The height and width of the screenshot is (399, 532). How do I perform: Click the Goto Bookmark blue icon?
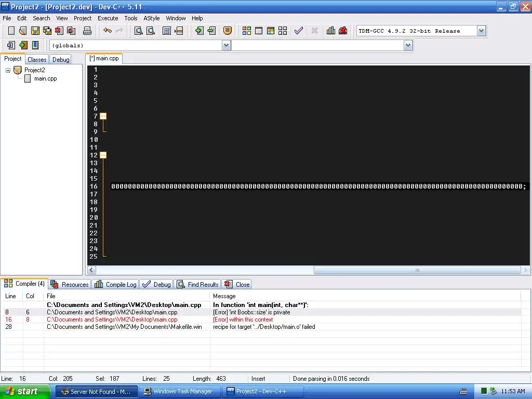click(35, 45)
